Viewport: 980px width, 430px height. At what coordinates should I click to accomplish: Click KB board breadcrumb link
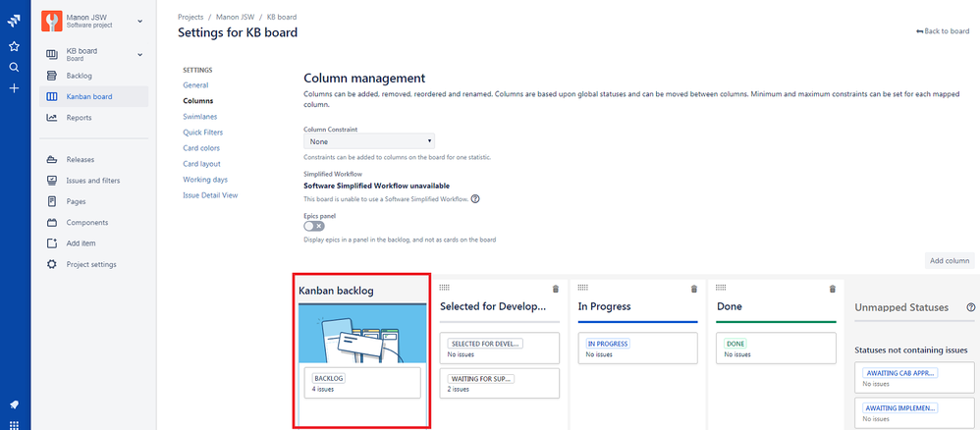[x=282, y=17]
